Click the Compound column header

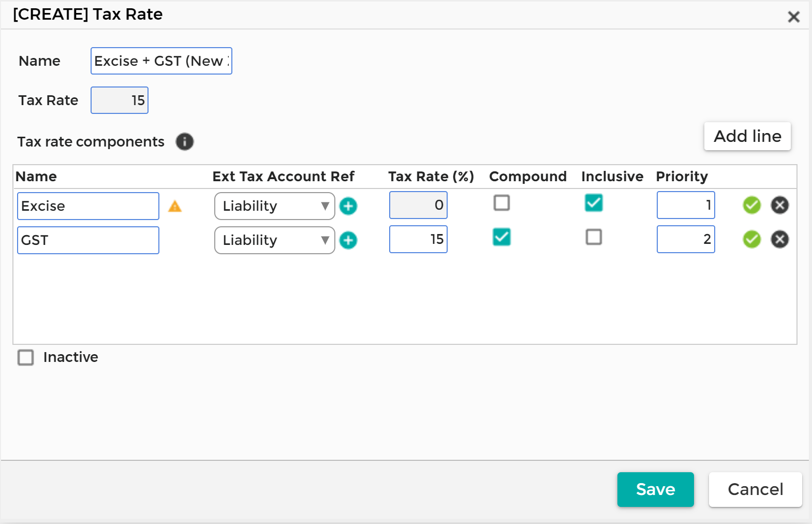pos(528,177)
